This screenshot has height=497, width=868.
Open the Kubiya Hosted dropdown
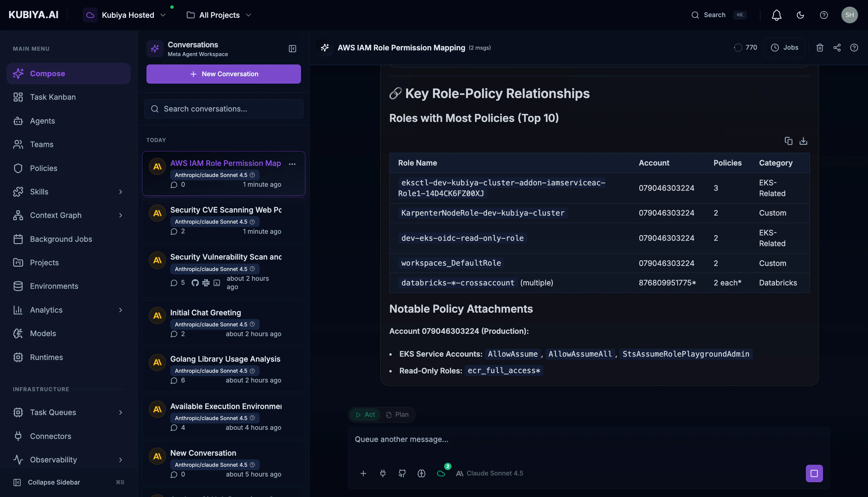pyautogui.click(x=125, y=15)
